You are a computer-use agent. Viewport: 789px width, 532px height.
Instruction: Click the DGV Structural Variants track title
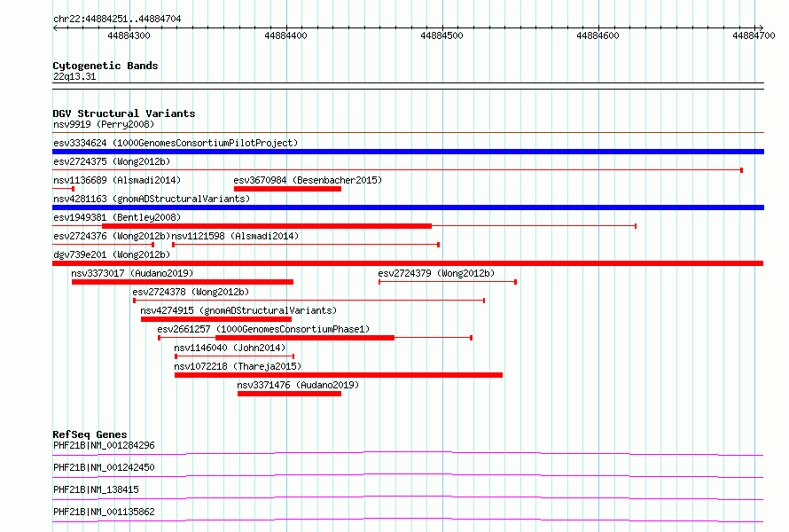(124, 113)
